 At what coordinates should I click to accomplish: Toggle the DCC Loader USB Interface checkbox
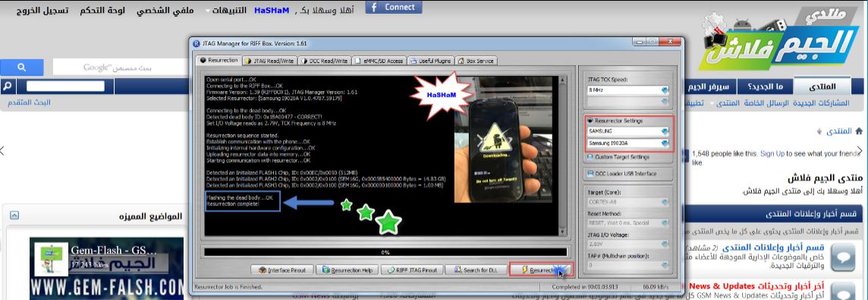pos(590,173)
